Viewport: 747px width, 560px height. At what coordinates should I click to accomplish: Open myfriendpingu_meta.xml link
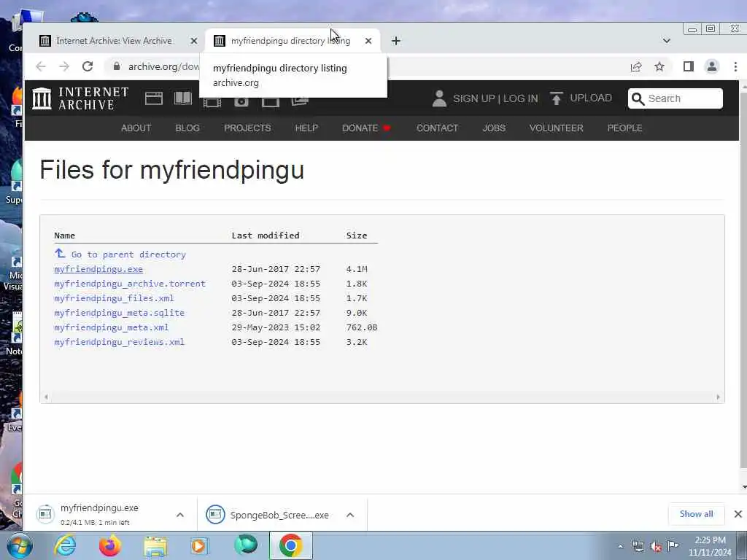(x=112, y=327)
